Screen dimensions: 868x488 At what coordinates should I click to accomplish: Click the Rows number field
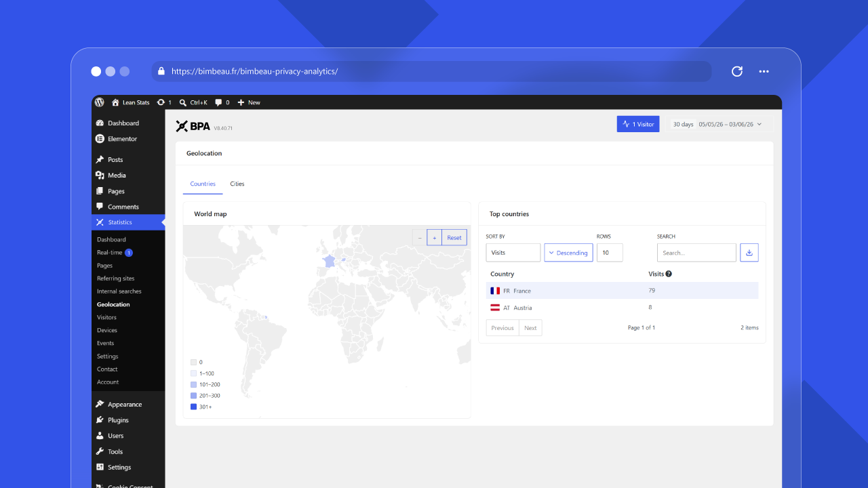(610, 253)
